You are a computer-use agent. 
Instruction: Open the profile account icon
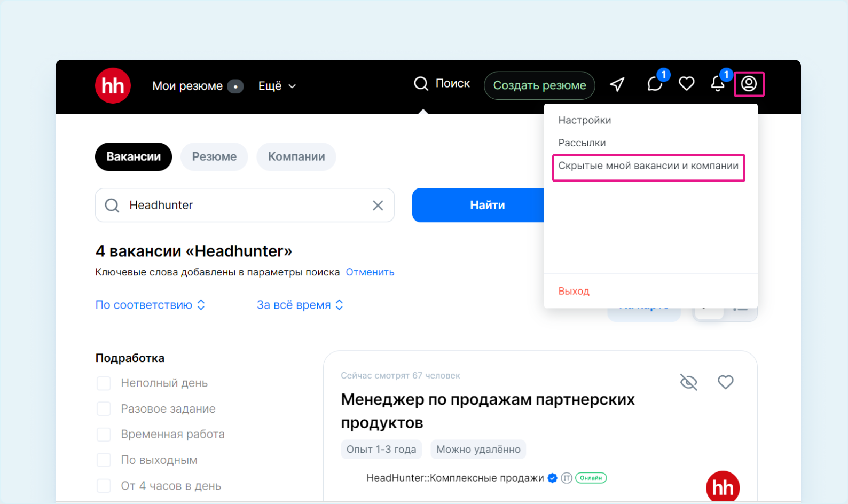click(749, 84)
